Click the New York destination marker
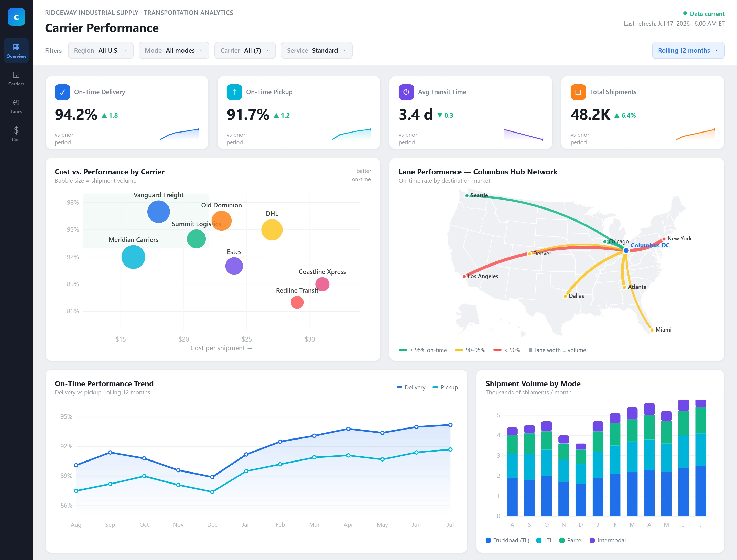 [664, 239]
